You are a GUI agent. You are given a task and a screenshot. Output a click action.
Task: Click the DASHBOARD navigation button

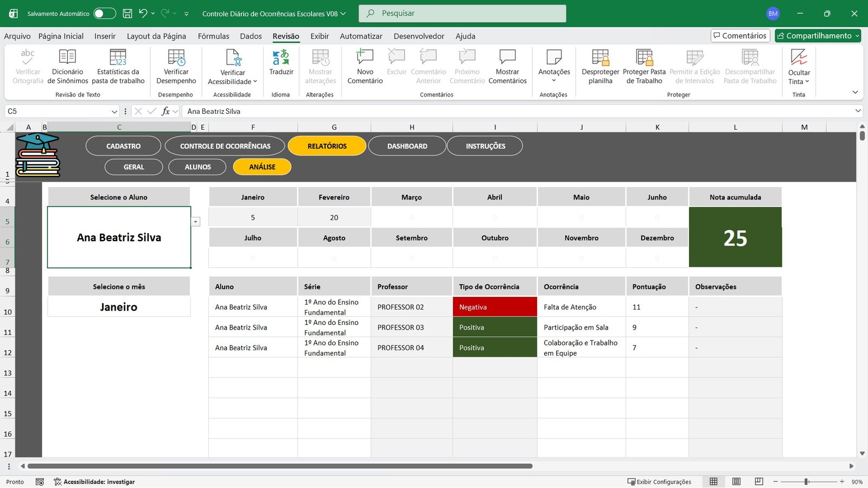click(x=407, y=146)
